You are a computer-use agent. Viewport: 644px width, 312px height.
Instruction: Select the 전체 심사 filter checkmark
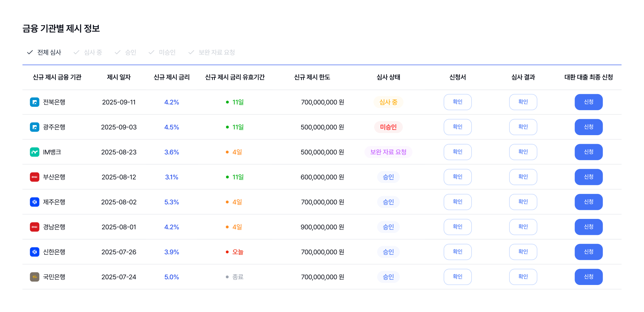pyautogui.click(x=30, y=52)
